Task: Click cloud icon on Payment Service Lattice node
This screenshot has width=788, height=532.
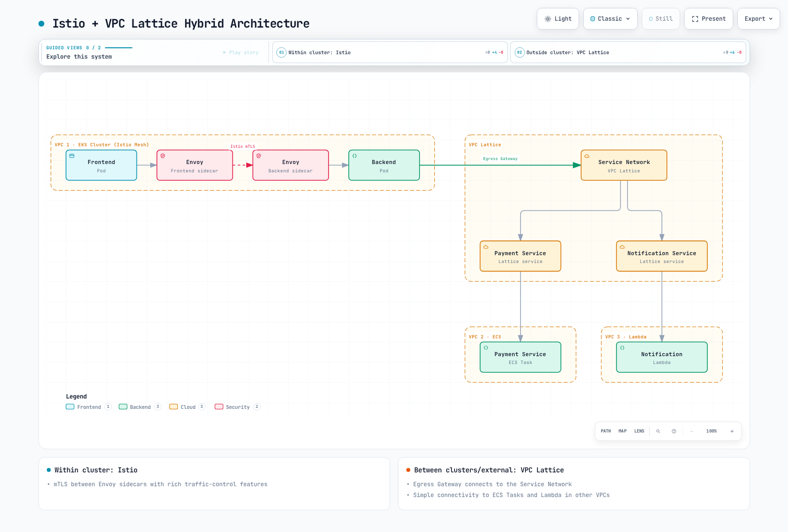Action: point(486,247)
